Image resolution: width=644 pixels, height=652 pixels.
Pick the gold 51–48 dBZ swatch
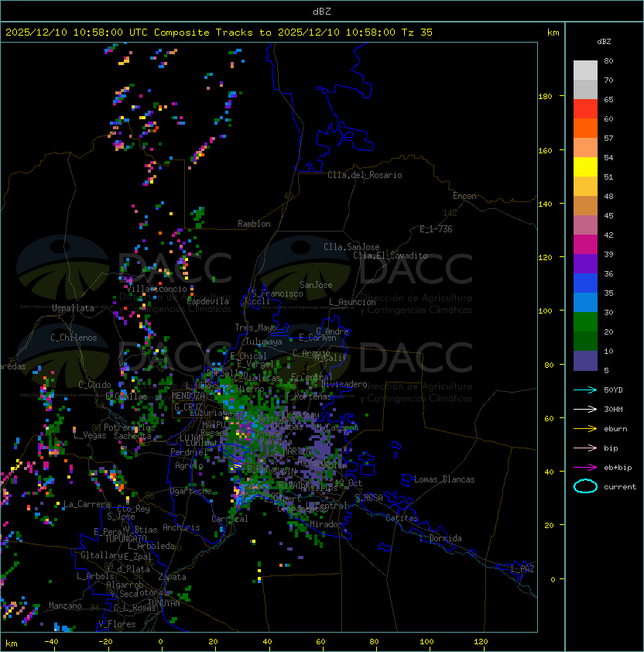click(585, 187)
